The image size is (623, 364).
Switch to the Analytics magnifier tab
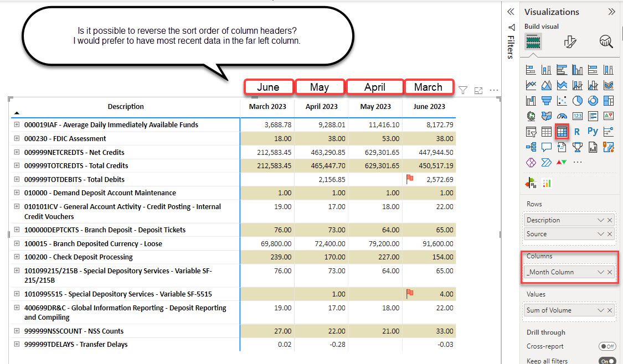click(606, 41)
